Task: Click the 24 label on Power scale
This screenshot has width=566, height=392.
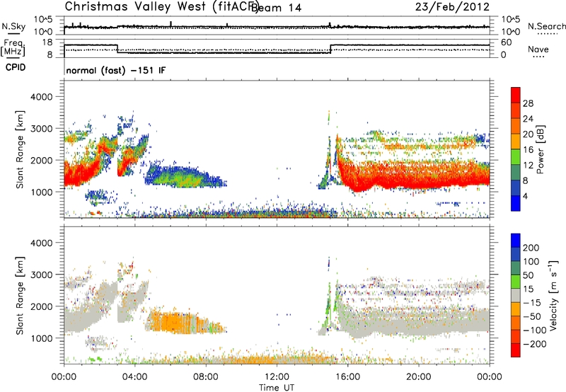Action: pos(528,119)
